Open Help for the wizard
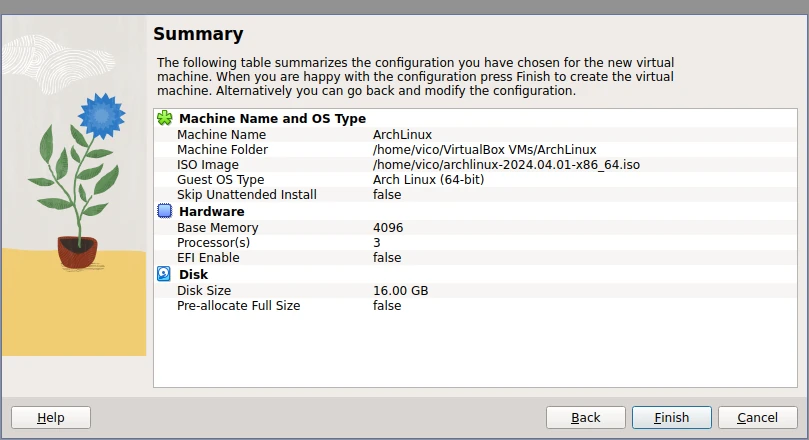Image resolution: width=809 pixels, height=440 pixels. click(51, 417)
